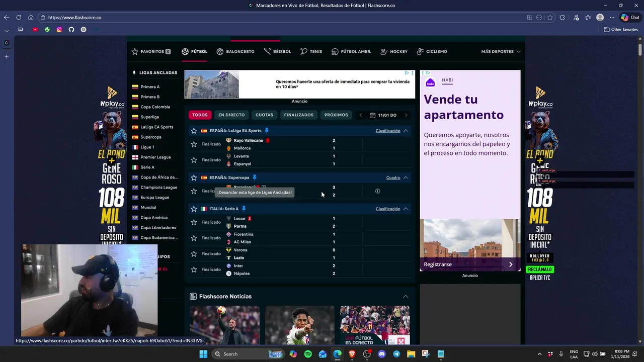
Task: Open Copa Colombia in pinned leagues
Action: click(155, 107)
